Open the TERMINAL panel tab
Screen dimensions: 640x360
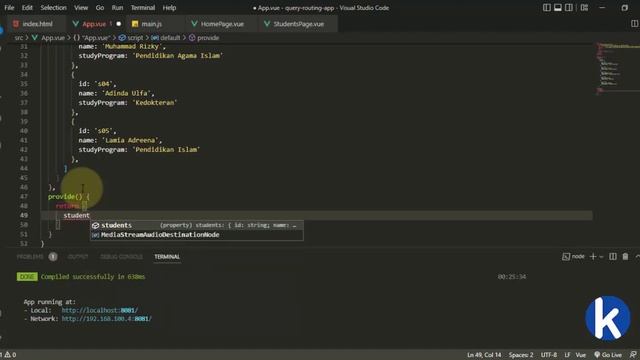167,257
